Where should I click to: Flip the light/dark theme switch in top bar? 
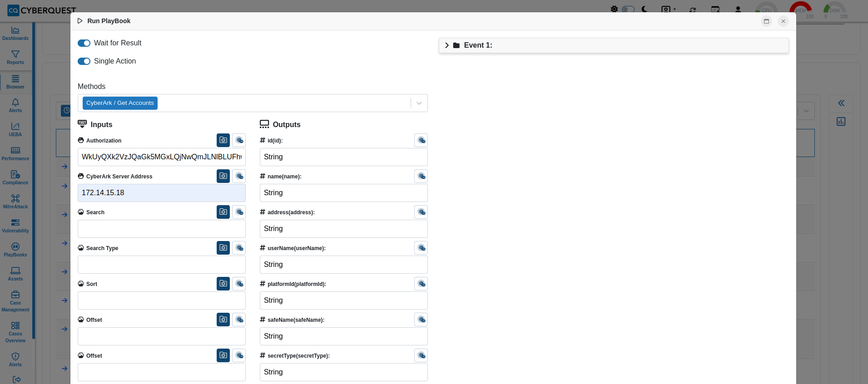click(628, 9)
